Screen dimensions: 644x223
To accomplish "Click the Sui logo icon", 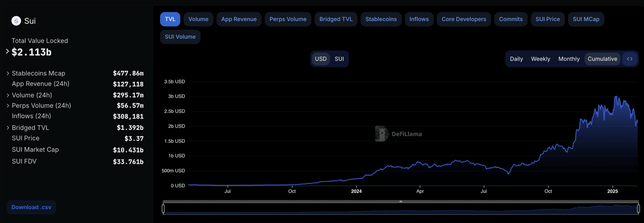I will [x=16, y=21].
